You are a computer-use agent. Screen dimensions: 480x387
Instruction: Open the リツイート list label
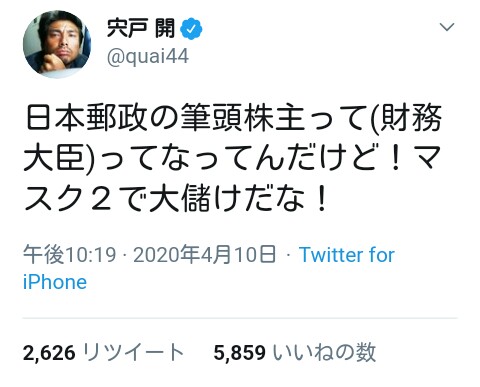point(133,352)
